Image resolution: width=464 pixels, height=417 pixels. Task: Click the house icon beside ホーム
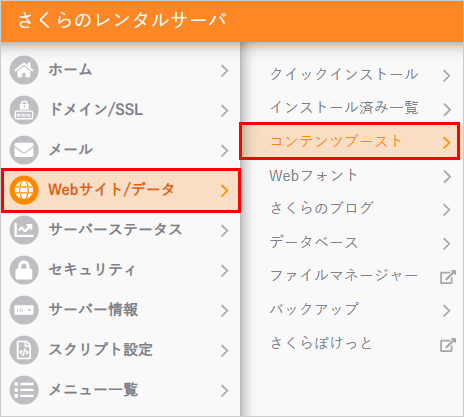click(24, 70)
